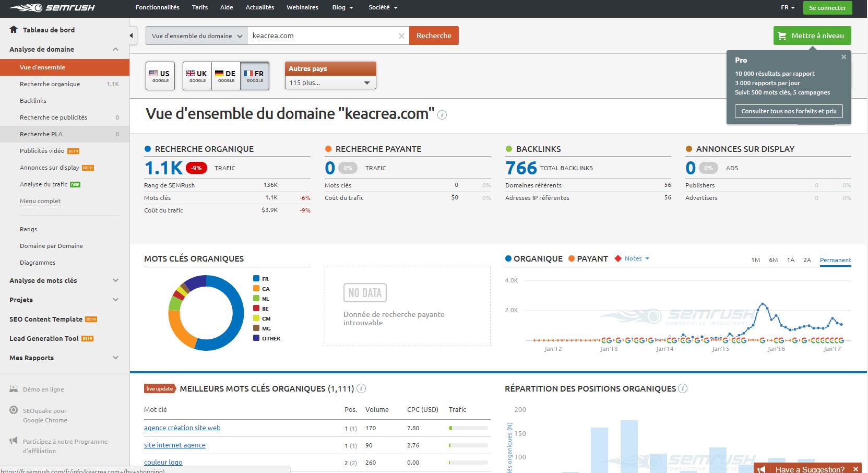Image resolution: width=868 pixels, height=473 pixels.
Task: Open the Notes dropdown in chart
Action: (637, 258)
